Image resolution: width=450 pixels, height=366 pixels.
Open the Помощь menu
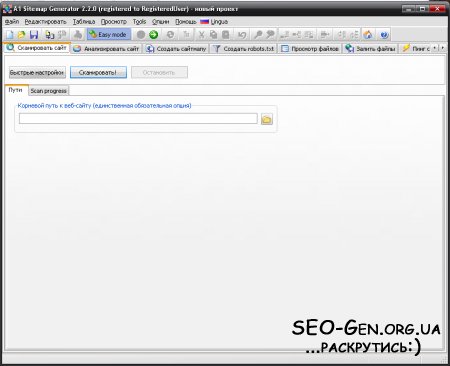tap(186, 22)
